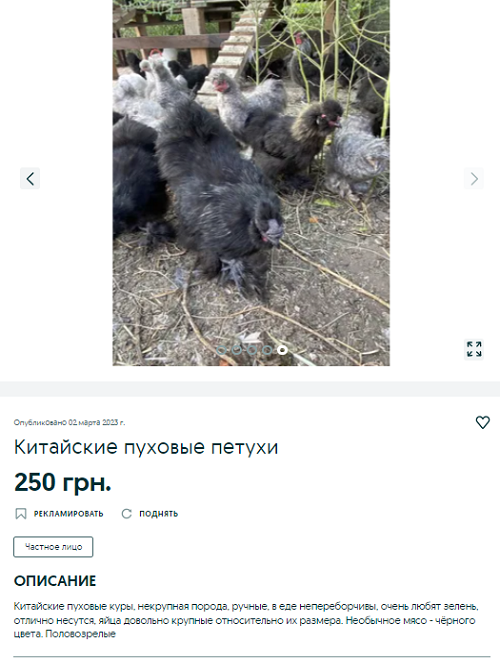Advance to the next photo with right arrow
The image size is (500, 663).
474,178
